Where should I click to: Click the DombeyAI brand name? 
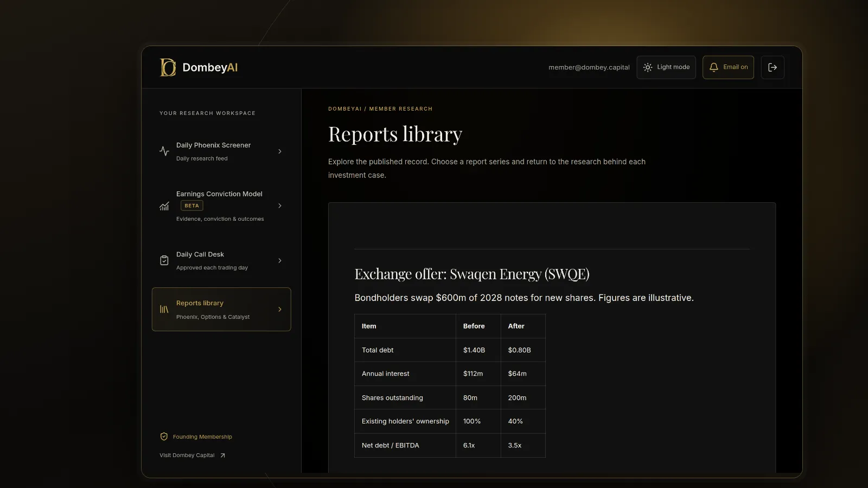coord(210,67)
